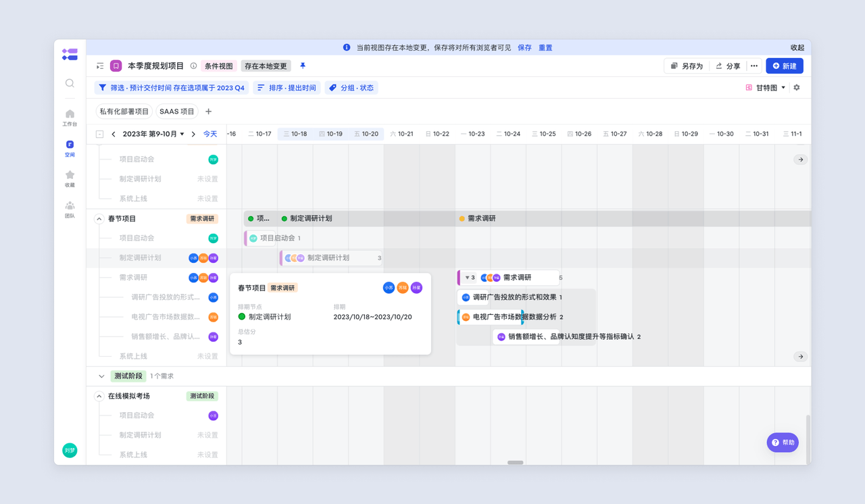The image size is (865, 504).
Task: Open the search icon in sidebar
Action: tap(70, 83)
